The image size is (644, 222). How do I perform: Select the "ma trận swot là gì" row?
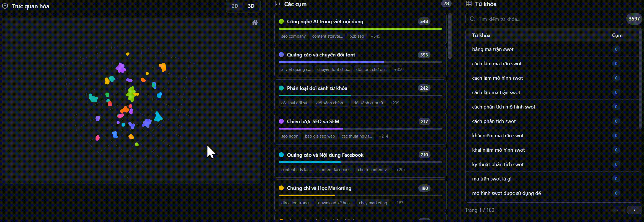(492, 179)
